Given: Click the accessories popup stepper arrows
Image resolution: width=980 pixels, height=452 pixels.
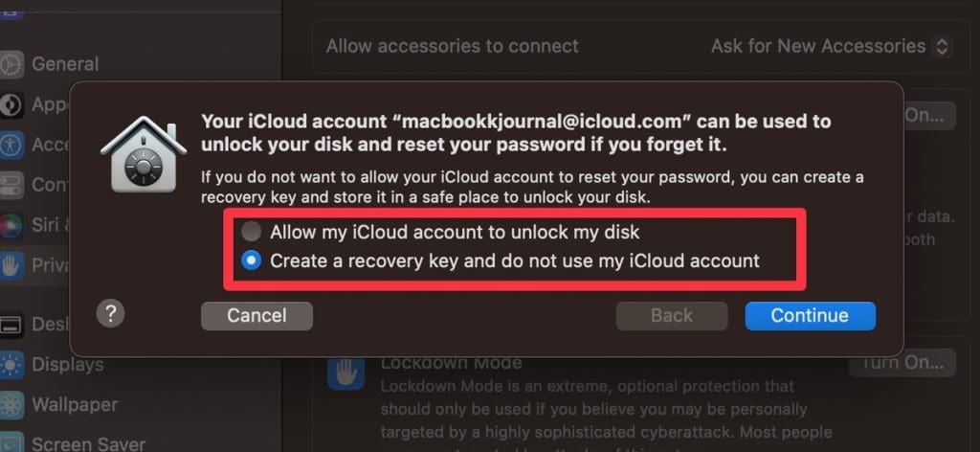Looking at the screenshot, I should pyautogui.click(x=942, y=46).
